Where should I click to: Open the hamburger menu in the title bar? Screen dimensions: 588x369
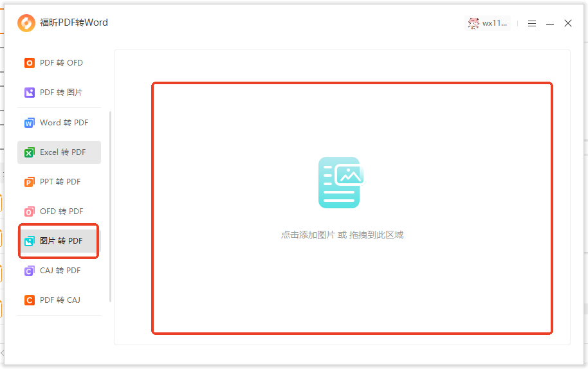[532, 23]
